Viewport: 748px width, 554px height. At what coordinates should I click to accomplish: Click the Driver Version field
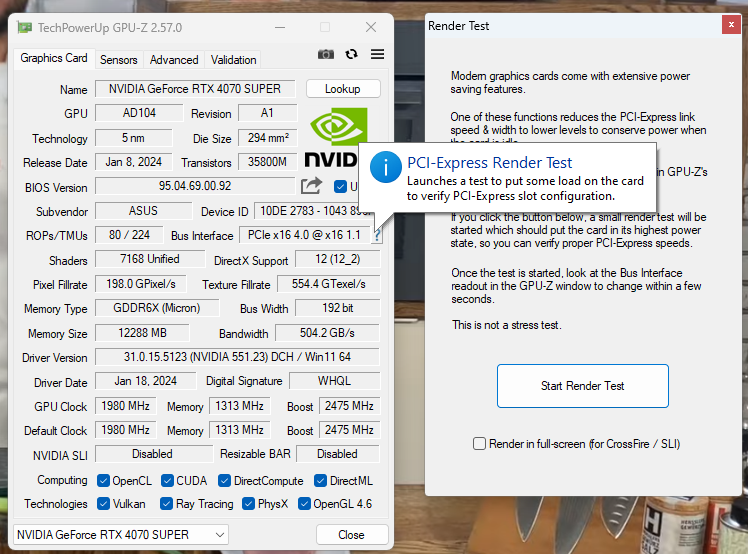[238, 357]
